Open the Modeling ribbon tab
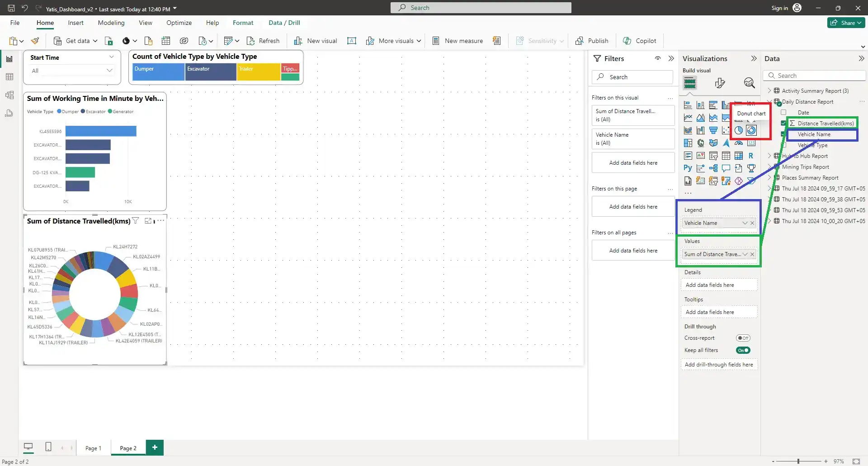This screenshot has width=868, height=466. [x=111, y=23]
